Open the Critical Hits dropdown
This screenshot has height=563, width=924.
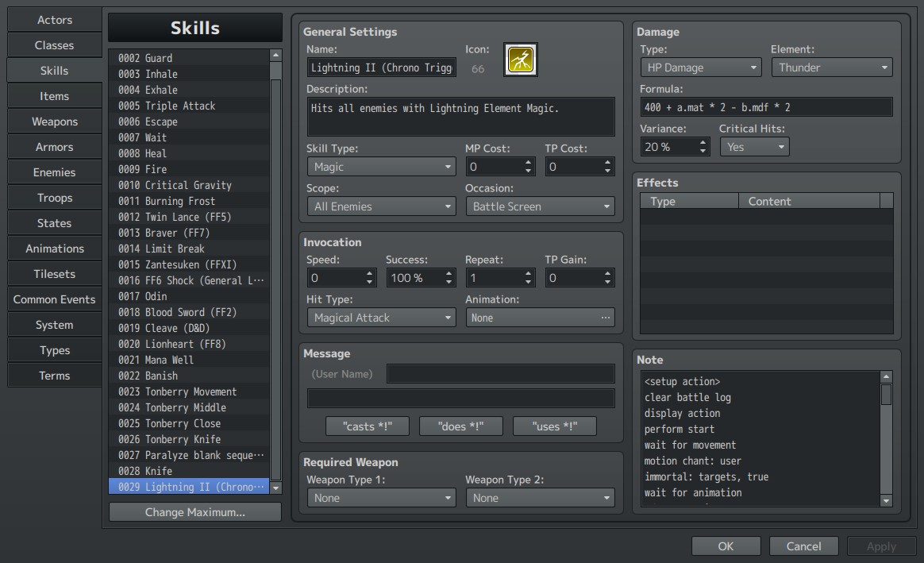pyautogui.click(x=754, y=147)
